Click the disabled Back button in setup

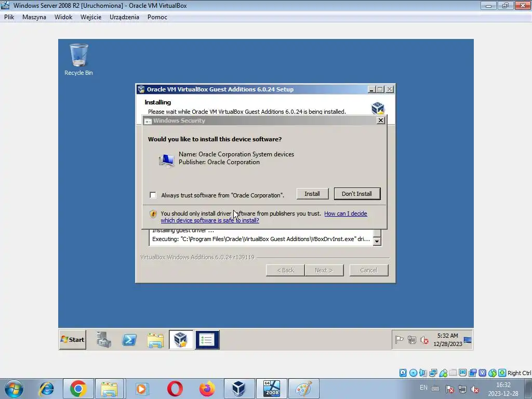coord(285,270)
